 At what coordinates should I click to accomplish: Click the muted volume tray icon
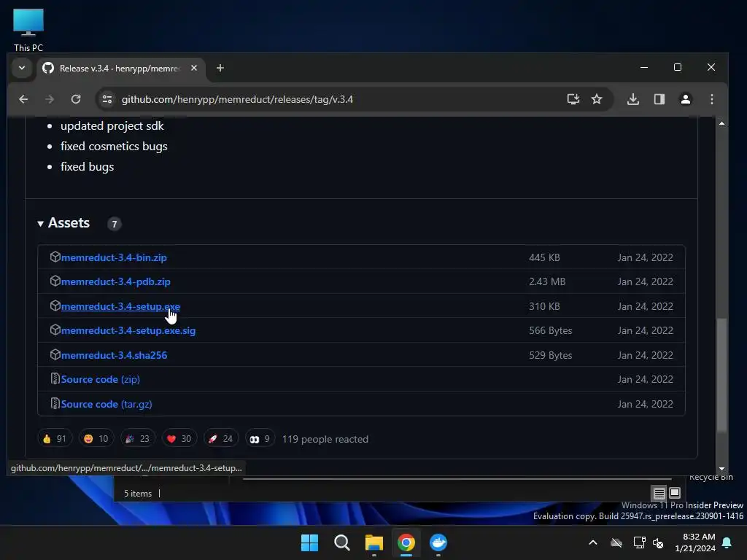[658, 542]
